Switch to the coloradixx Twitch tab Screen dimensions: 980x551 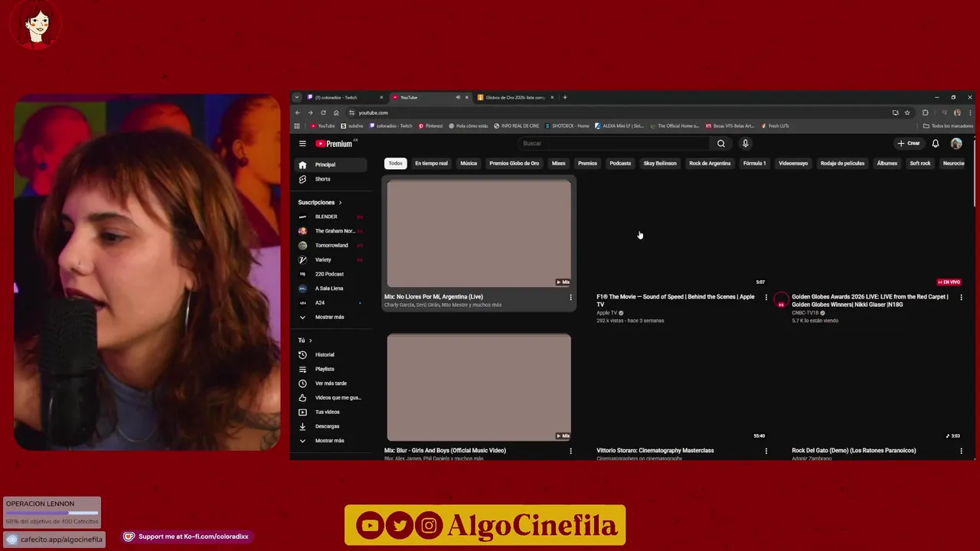pyautogui.click(x=345, y=97)
